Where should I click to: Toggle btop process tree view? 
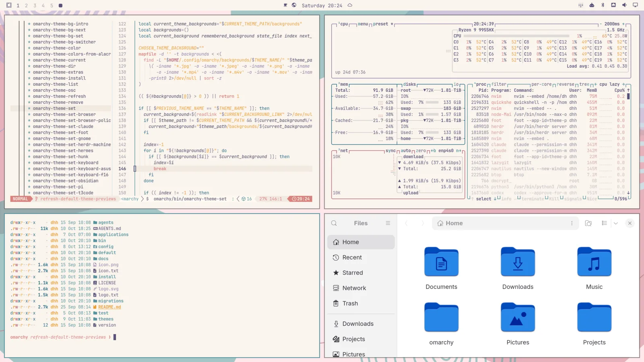click(x=584, y=84)
